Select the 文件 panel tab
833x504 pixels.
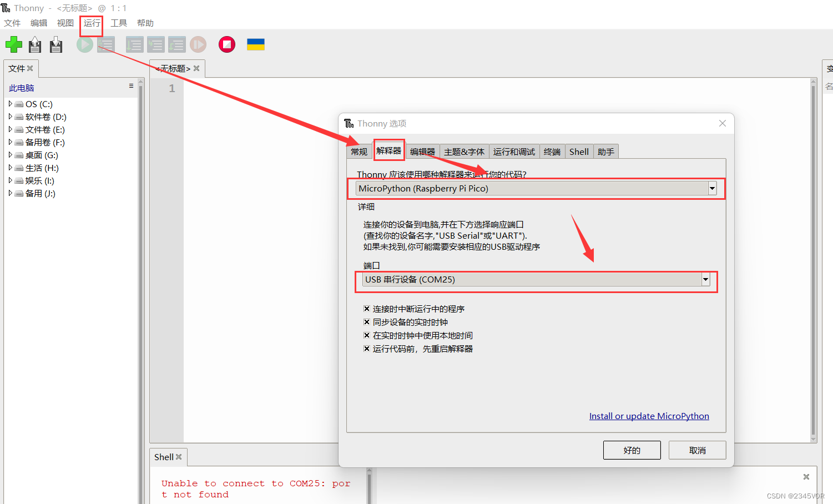(17, 68)
